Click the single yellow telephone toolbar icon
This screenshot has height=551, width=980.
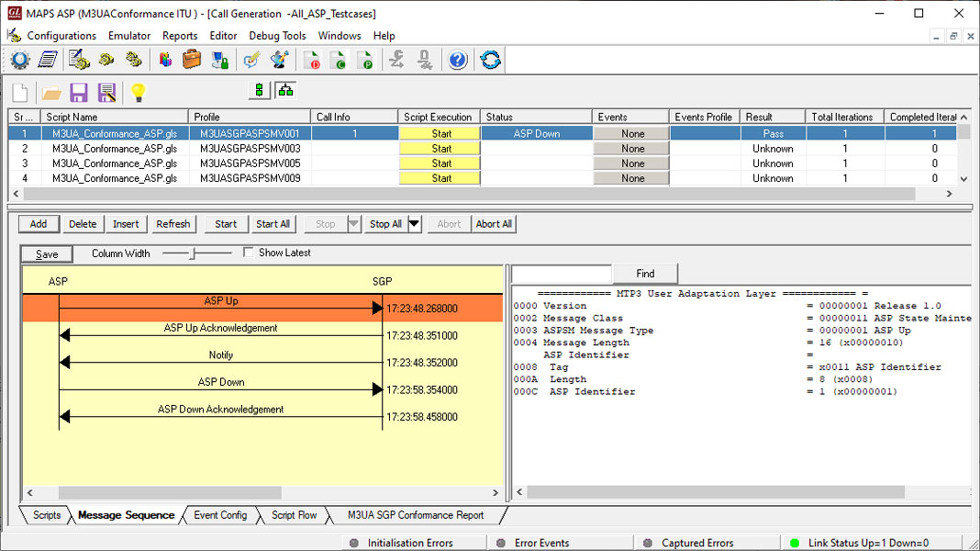pyautogui.click(x=106, y=60)
